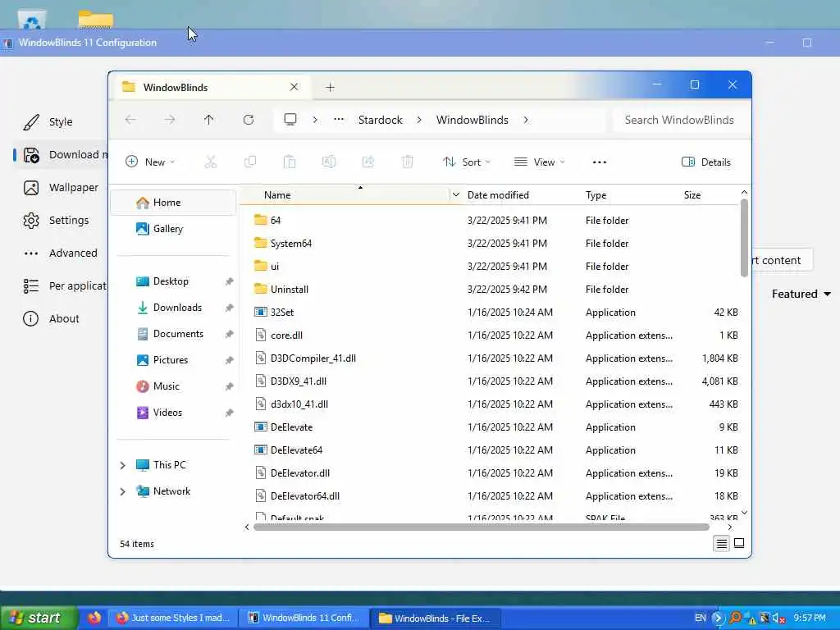Click the Share toolbar icon
Image resolution: width=840 pixels, height=630 pixels.
(x=368, y=162)
